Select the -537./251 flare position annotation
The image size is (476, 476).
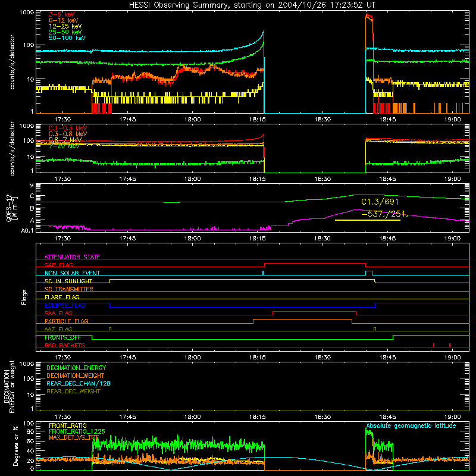384,214
